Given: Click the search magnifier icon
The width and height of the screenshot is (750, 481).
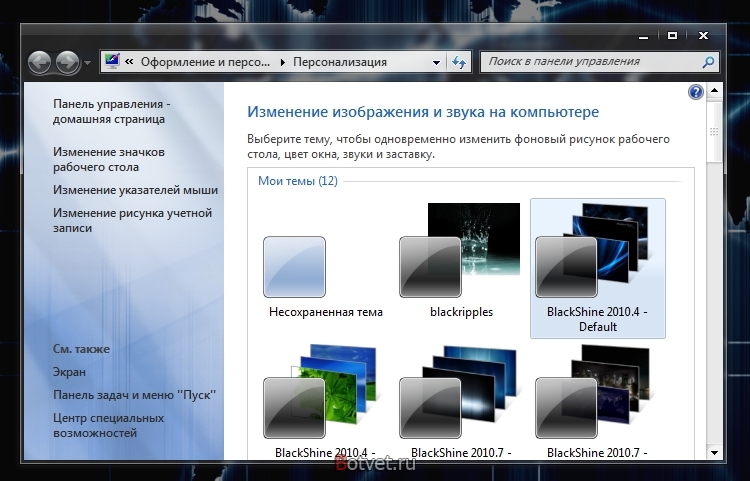Looking at the screenshot, I should [708, 62].
